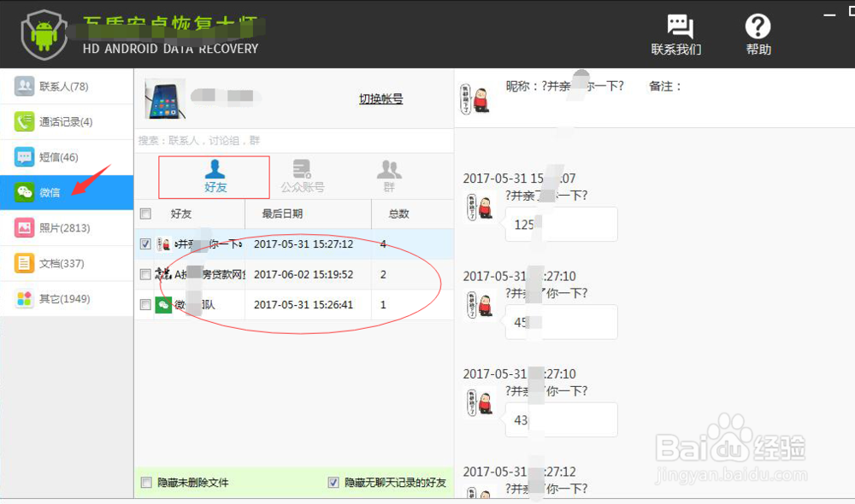The height and width of the screenshot is (504, 855).
Task: Open the 联系我们 contact icon
Action: point(680,26)
